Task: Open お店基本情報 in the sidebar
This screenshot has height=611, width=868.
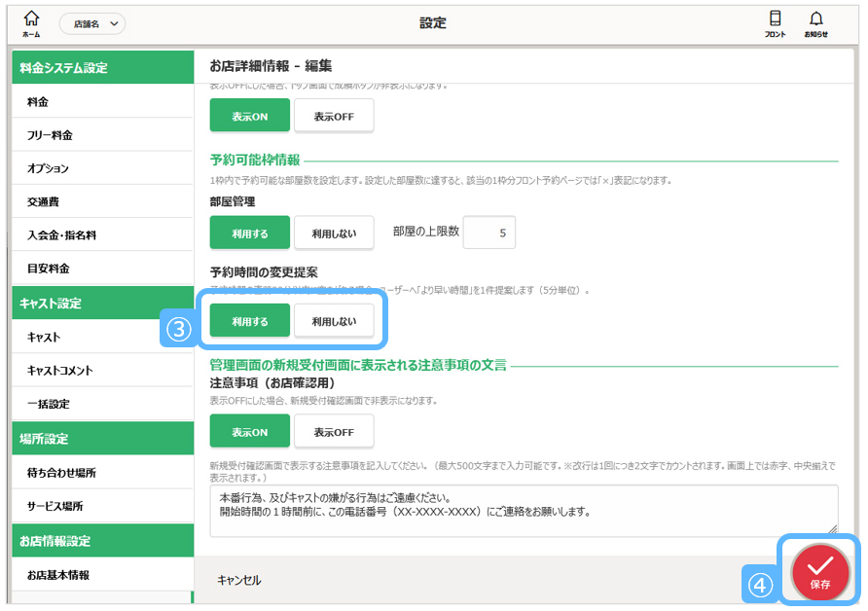Action: coord(102,575)
